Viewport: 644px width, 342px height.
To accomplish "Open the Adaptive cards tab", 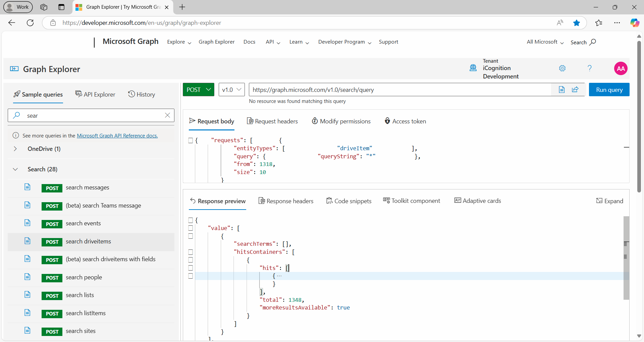I will 478,201.
